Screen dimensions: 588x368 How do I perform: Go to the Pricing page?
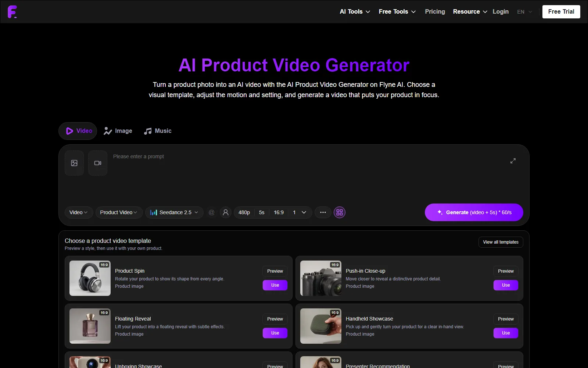point(435,12)
